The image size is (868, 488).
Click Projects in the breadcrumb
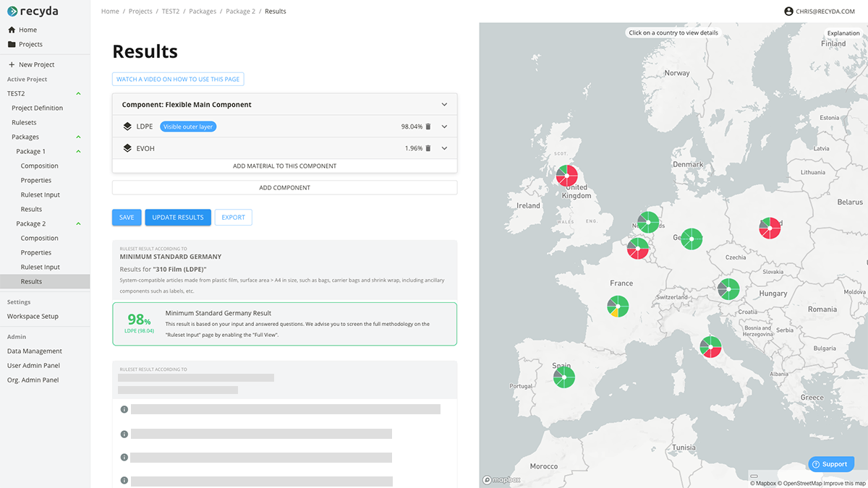tap(140, 12)
